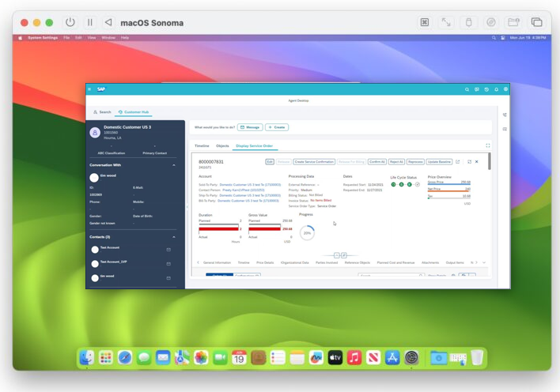560x392 pixels.
Task: Go to the General Information section
Action: pos(218,262)
